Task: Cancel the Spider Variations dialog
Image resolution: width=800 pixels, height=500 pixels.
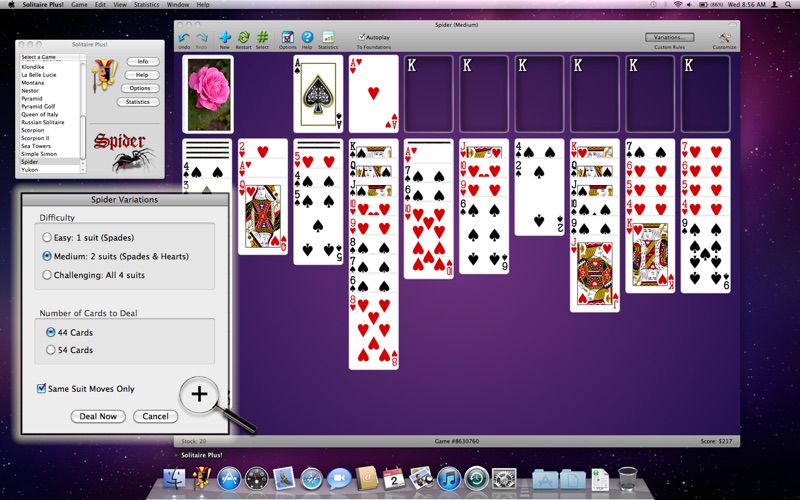Action: [x=155, y=416]
